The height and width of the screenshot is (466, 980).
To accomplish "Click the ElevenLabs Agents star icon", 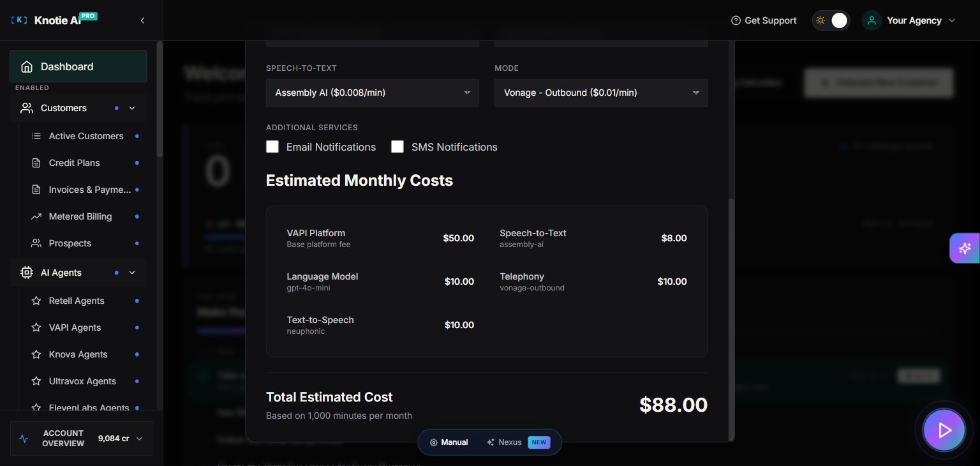I will point(36,407).
